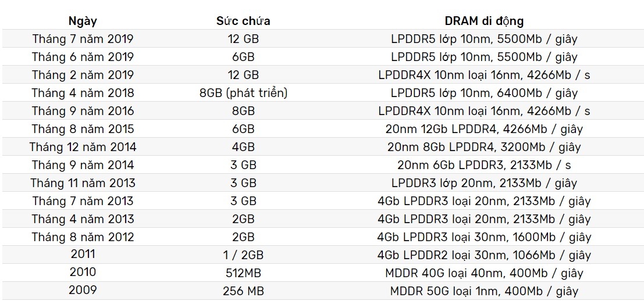Click the MDDR 40G loại 40nm cell
The width and height of the screenshot is (644, 301).
tap(484, 273)
